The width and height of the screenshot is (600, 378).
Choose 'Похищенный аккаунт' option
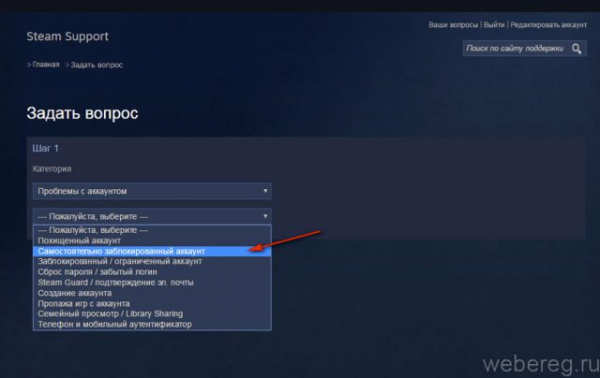[152, 241]
